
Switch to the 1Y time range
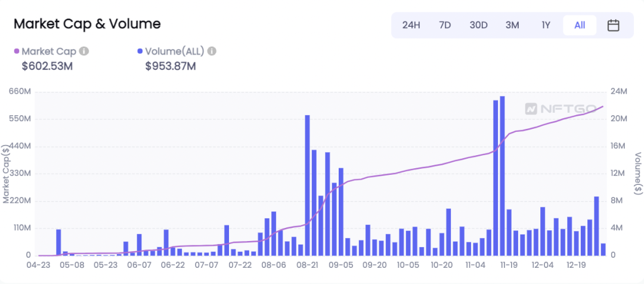tap(546, 25)
